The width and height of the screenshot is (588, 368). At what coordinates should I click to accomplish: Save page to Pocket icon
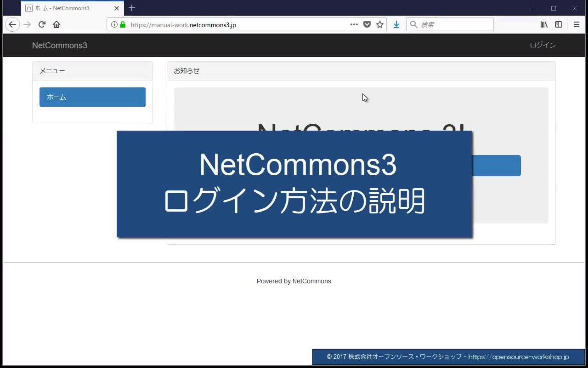[x=367, y=24]
